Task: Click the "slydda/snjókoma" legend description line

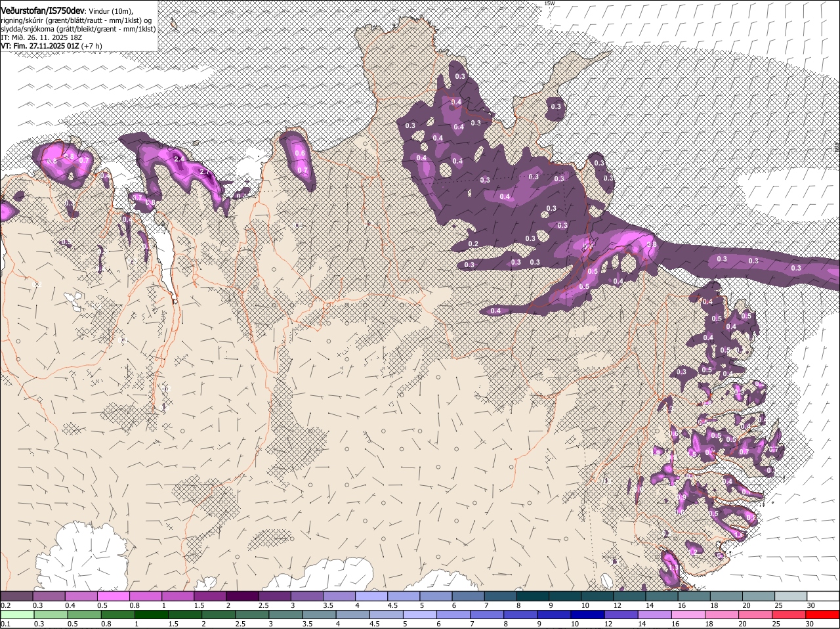Action: pyautogui.click(x=78, y=29)
